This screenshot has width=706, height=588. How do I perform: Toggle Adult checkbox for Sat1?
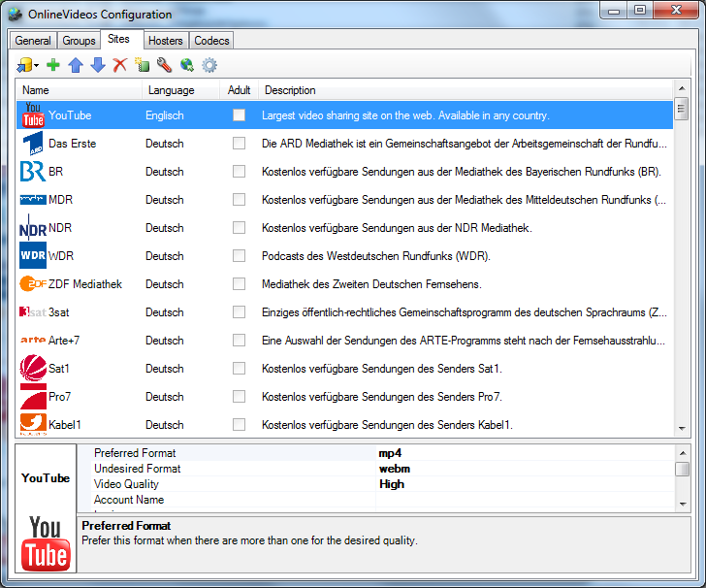click(240, 369)
